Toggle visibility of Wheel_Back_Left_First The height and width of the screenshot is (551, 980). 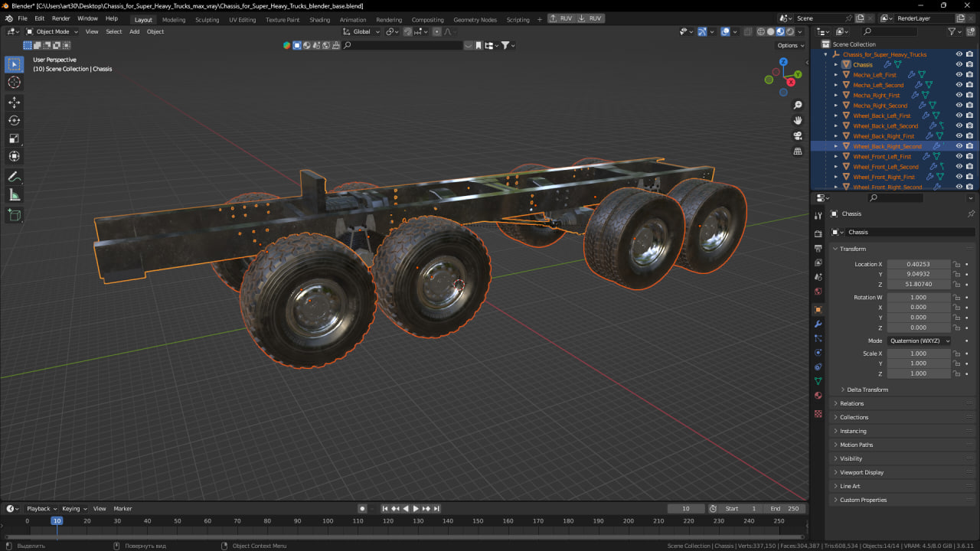(959, 116)
